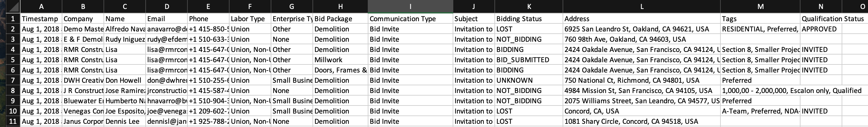Select the UNKNOWN bidding status cell

(529, 80)
